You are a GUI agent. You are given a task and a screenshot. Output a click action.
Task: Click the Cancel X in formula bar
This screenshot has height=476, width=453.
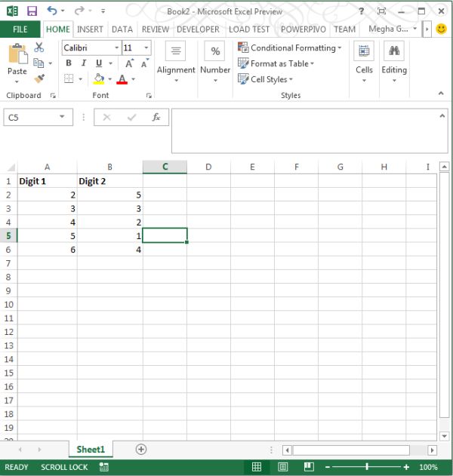click(x=106, y=117)
